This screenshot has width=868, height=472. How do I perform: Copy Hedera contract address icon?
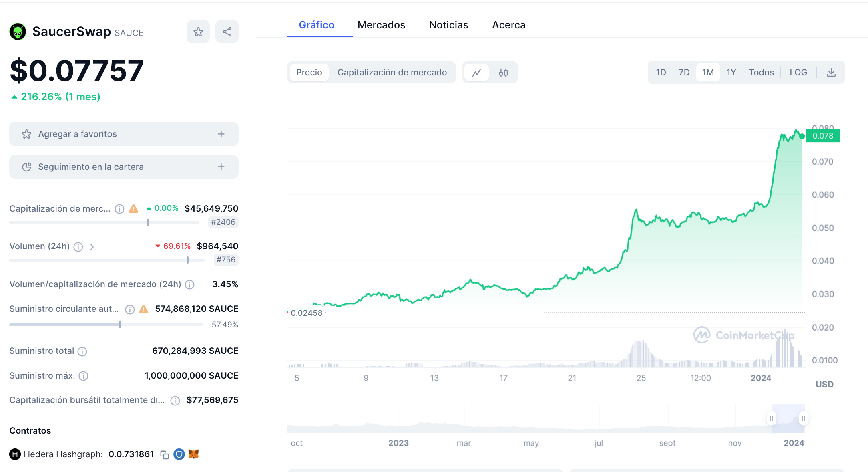[165, 454]
